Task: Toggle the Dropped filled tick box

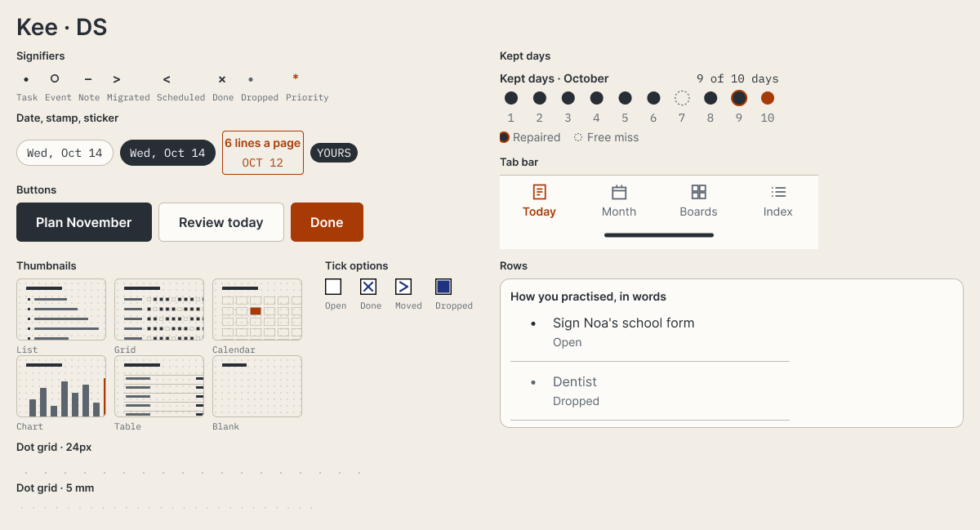Action: pyautogui.click(x=443, y=287)
